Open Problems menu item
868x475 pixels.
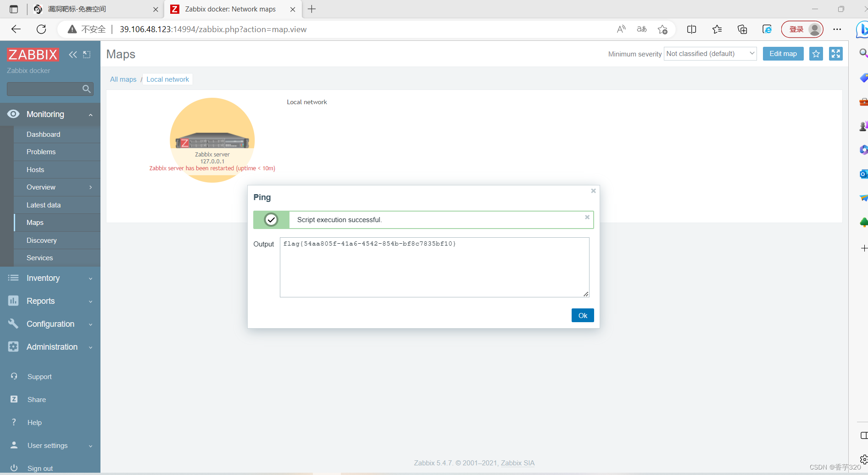pyautogui.click(x=57, y=152)
